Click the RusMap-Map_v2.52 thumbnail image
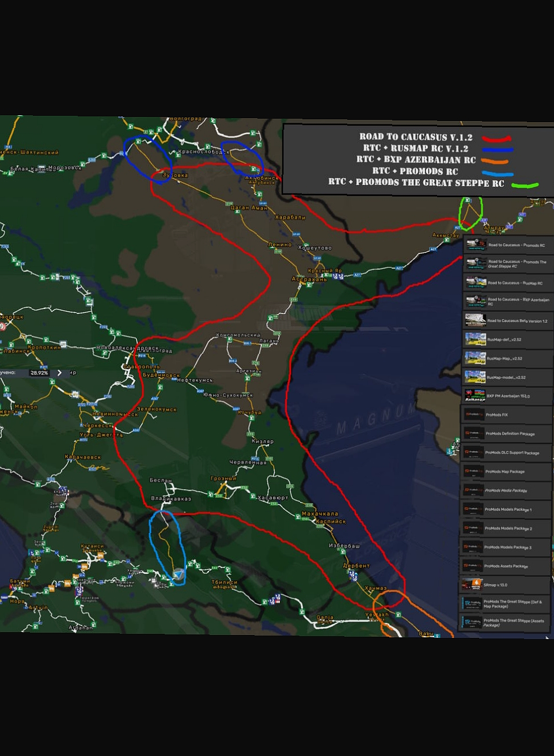Image resolution: width=554 pixels, height=756 pixels. tap(475, 358)
